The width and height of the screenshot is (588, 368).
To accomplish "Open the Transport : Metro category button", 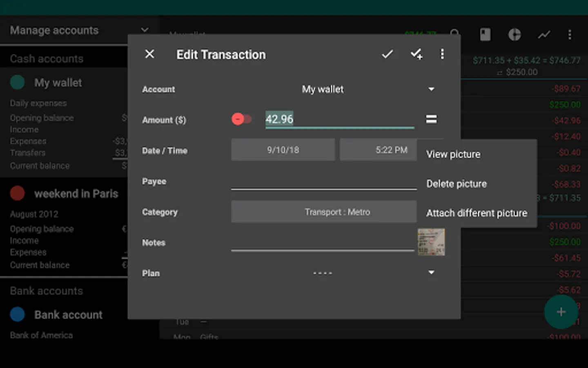I will tap(324, 212).
